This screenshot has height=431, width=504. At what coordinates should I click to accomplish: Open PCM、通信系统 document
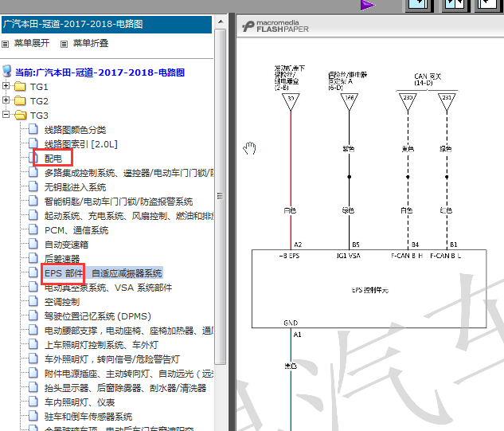76,230
